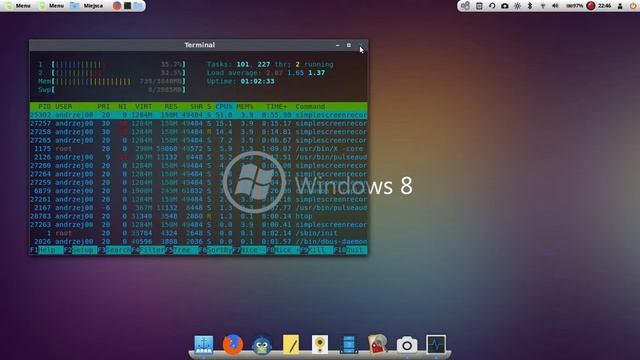Click the red recording indicator in tray
Image resolution: width=640 pixels, height=360 pixels.
591,6
